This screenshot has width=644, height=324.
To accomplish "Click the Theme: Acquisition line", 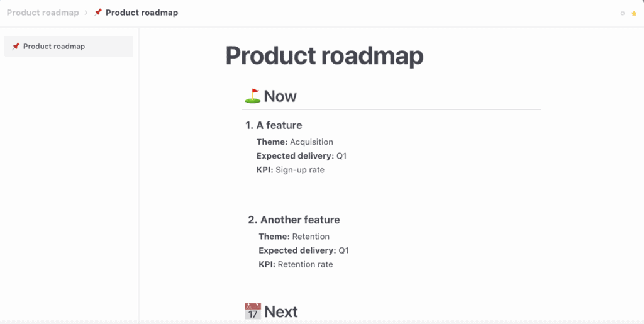I will tap(294, 142).
